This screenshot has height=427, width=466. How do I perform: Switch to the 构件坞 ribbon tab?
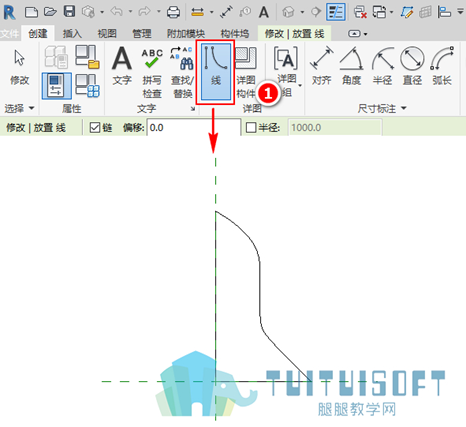[235, 34]
